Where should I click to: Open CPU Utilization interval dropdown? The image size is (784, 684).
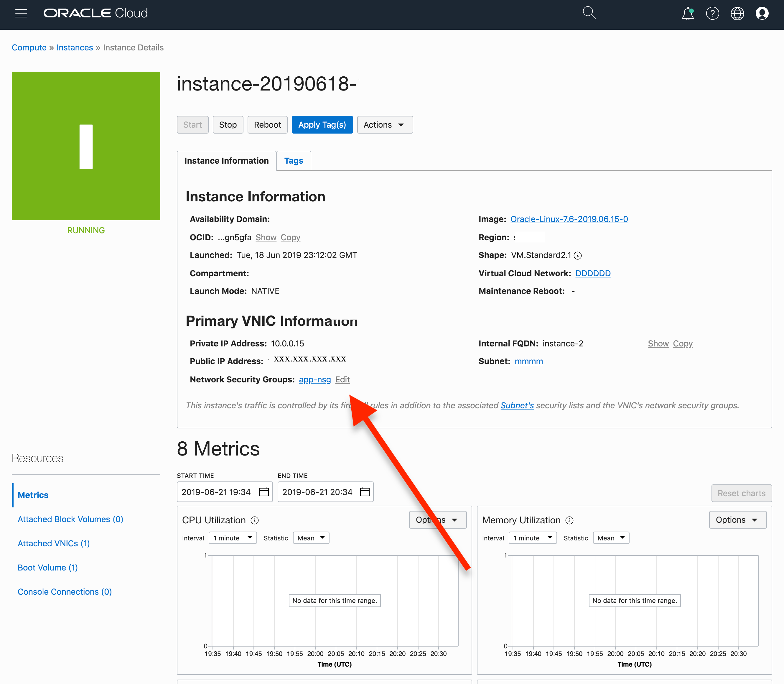click(x=233, y=538)
